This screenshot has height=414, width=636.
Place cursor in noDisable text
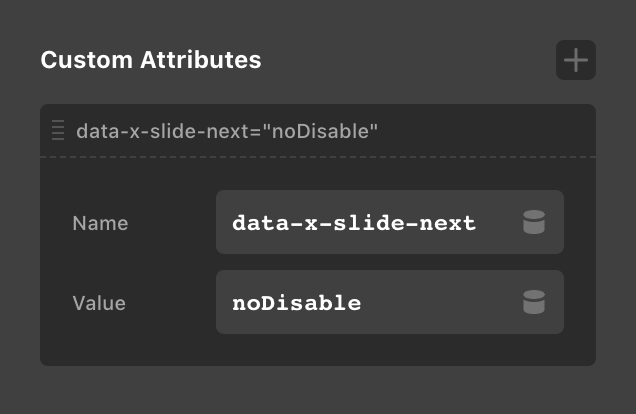pyautogui.click(x=296, y=302)
